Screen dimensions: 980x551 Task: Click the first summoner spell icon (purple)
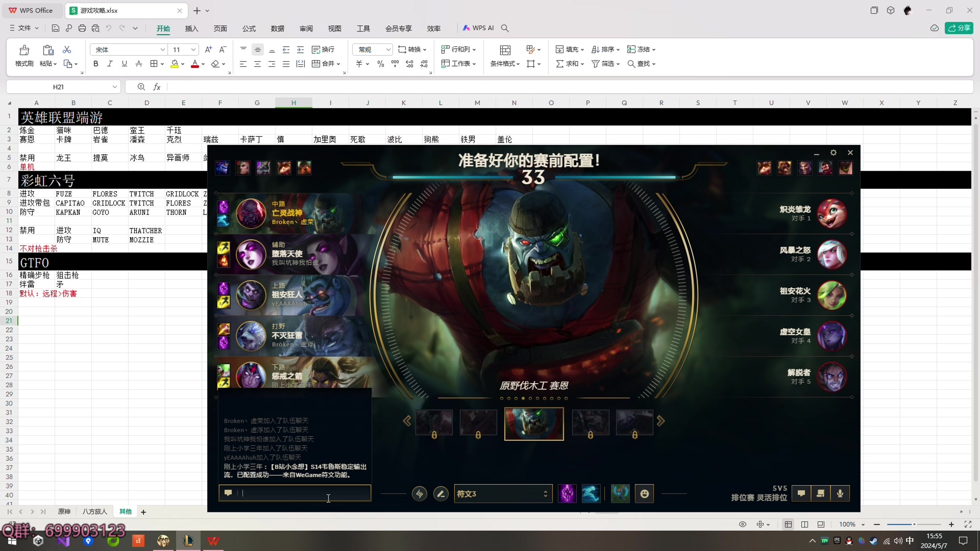pos(567,493)
